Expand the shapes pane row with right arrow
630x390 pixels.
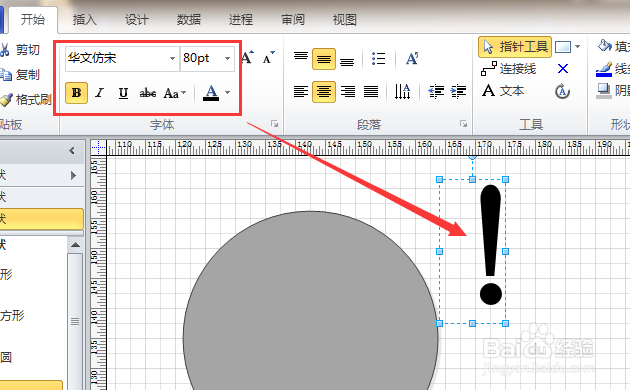pos(73,175)
